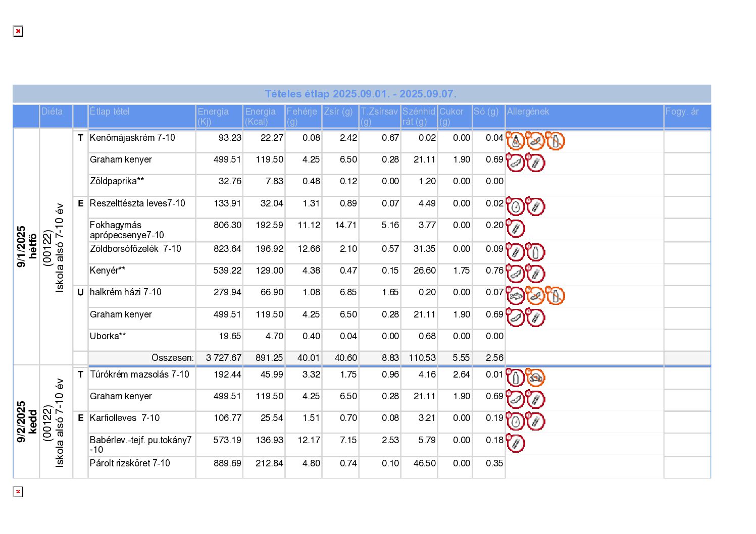756x534 pixels.
Task: Click the broken image icon at bottom left
Action: click(18, 492)
